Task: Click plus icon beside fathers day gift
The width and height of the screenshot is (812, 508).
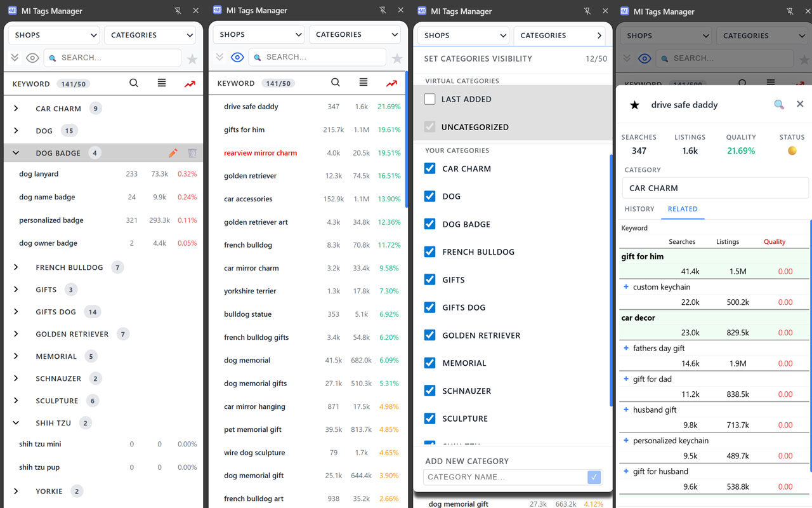Action: click(626, 348)
